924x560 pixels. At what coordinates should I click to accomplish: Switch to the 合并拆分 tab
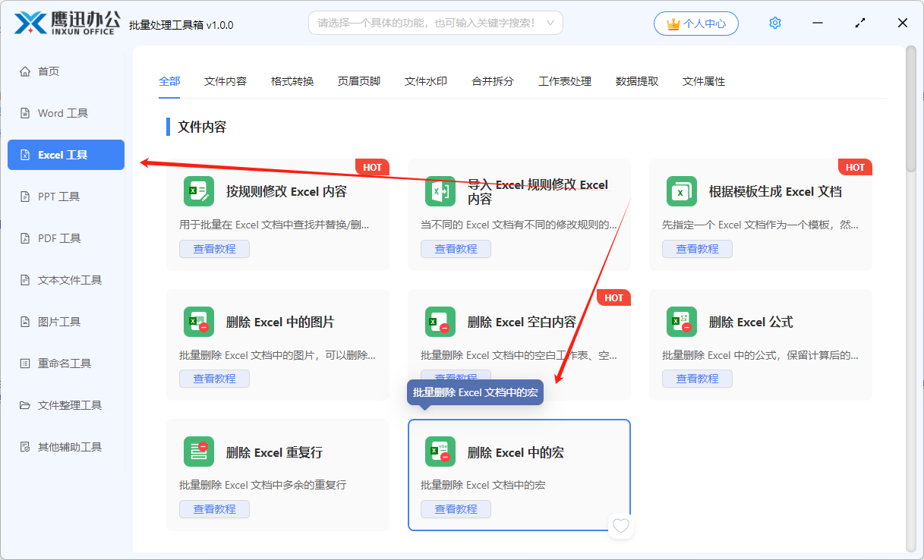pyautogui.click(x=493, y=81)
